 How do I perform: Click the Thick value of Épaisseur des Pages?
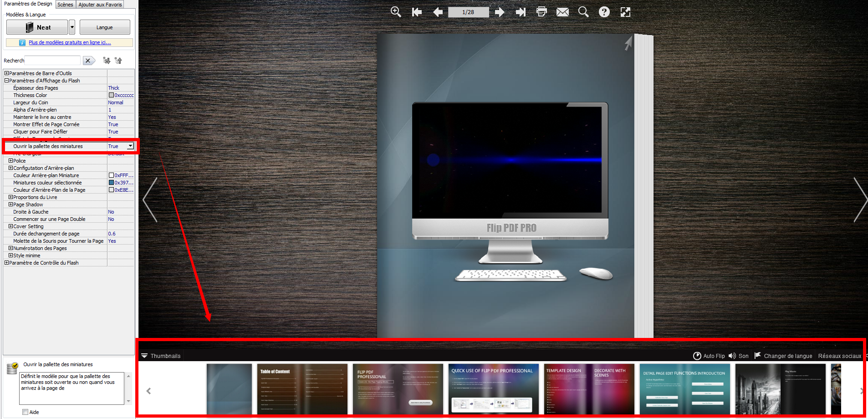click(x=113, y=88)
